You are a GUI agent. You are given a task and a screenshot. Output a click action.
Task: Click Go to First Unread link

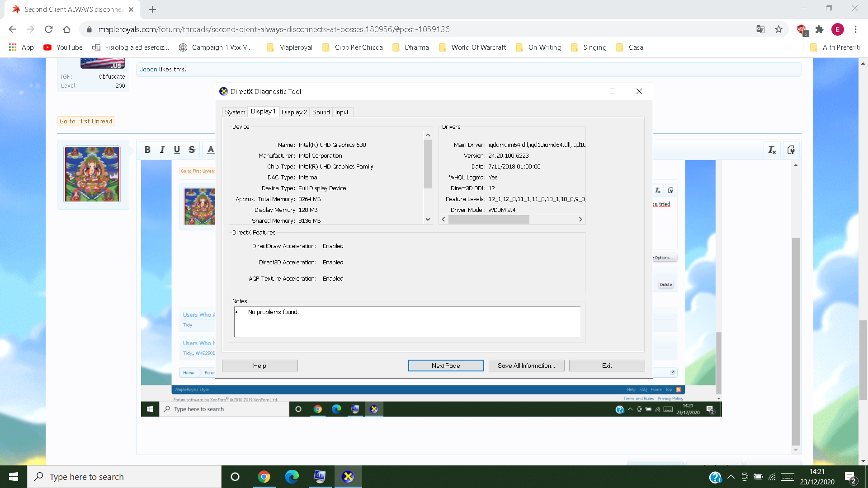point(86,121)
